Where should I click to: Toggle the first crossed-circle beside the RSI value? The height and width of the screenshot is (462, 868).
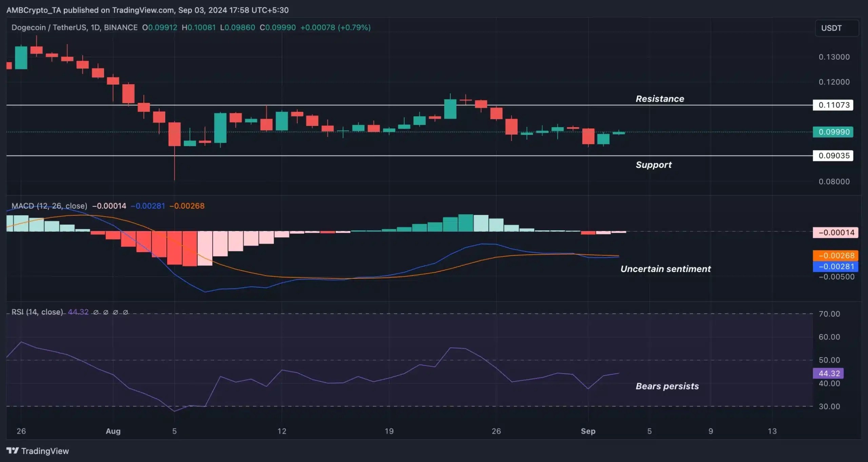[96, 312]
